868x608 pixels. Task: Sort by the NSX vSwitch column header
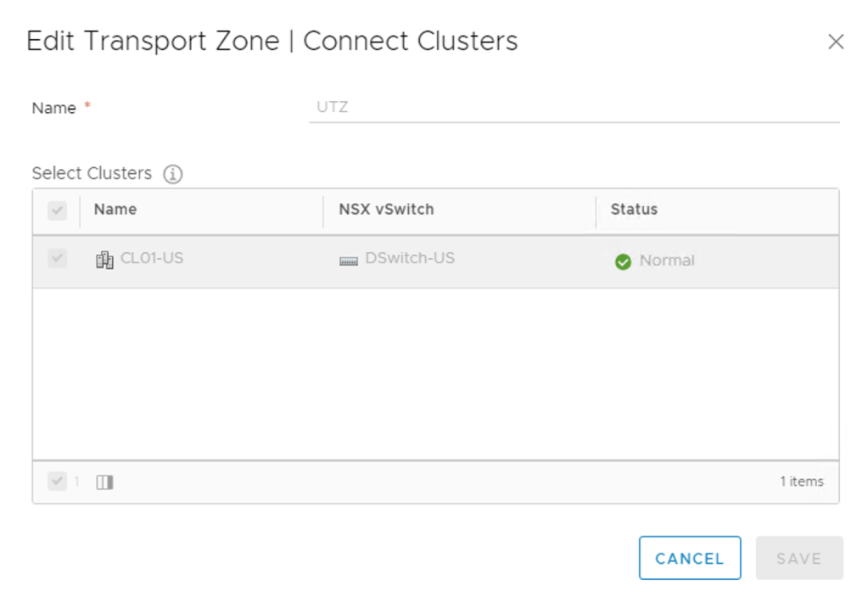(386, 210)
